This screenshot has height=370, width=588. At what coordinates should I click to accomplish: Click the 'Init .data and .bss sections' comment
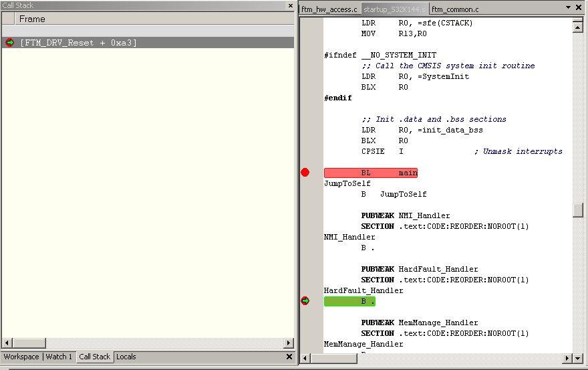pos(434,119)
